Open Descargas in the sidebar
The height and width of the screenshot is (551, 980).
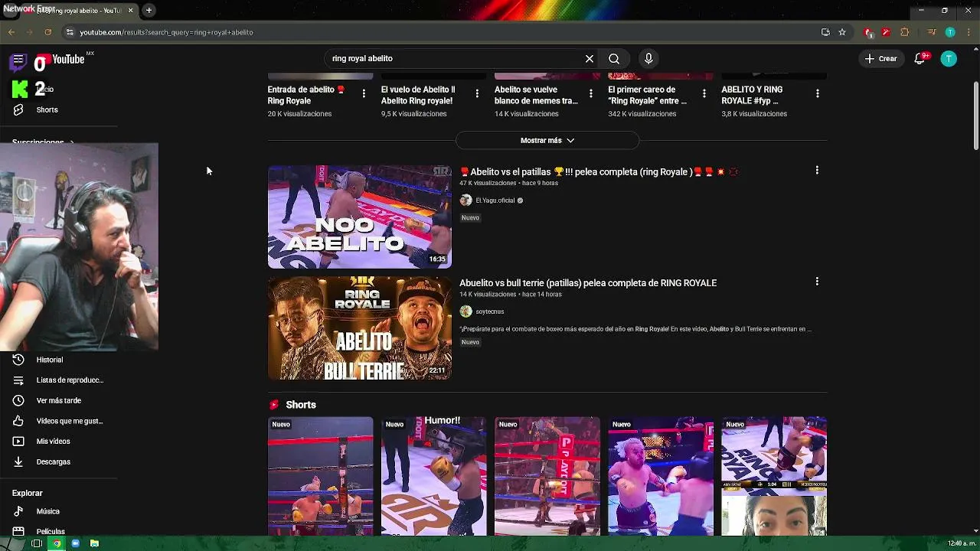54,462
